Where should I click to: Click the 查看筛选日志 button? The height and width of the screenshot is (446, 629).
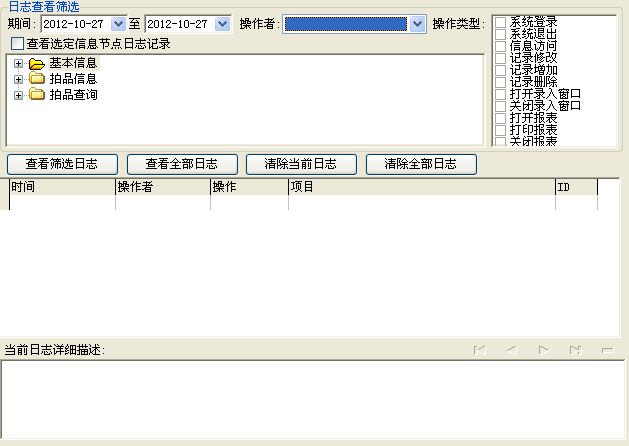tap(62, 164)
